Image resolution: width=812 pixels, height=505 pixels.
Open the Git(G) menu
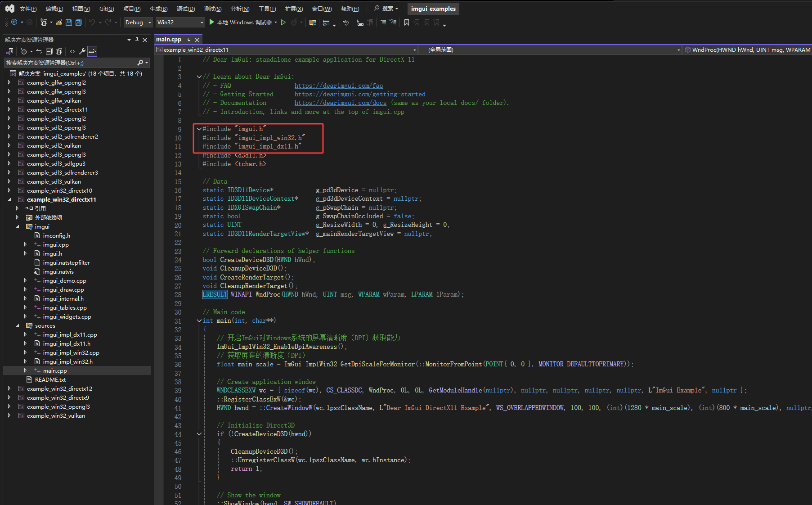(x=107, y=9)
